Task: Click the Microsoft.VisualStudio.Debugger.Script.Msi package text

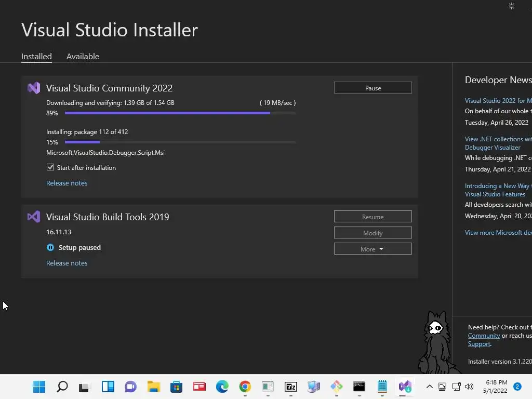Action: pos(105,153)
